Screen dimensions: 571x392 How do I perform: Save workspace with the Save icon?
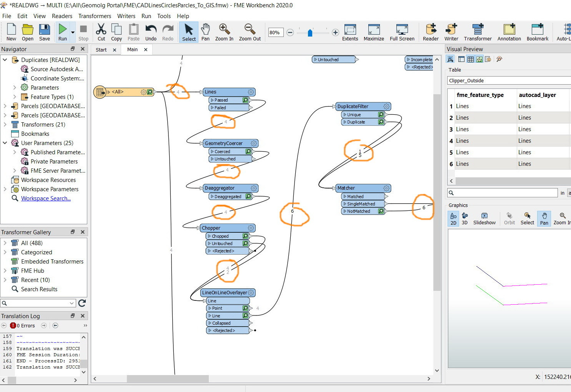coord(45,32)
